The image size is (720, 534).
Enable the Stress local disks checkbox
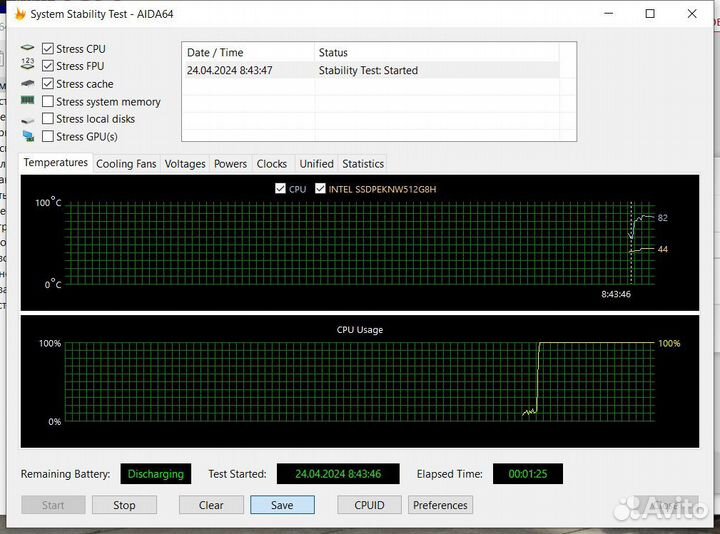coord(48,118)
